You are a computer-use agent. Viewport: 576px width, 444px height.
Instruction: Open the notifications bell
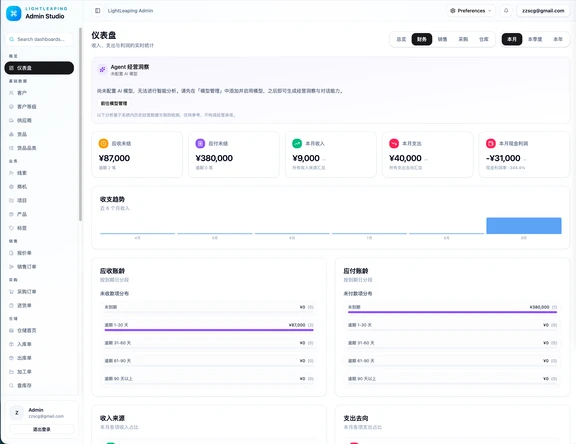pyautogui.click(x=506, y=11)
